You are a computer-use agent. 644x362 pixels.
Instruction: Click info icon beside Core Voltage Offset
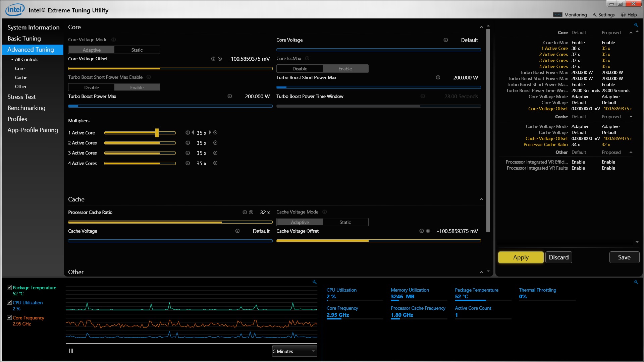[x=213, y=59]
